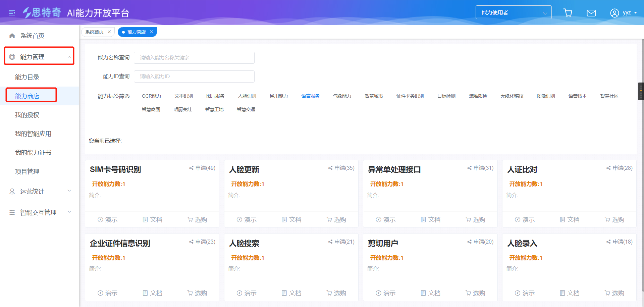Filter by 智慧城市 tag
Viewport: 644px width, 307px height.
(374, 96)
